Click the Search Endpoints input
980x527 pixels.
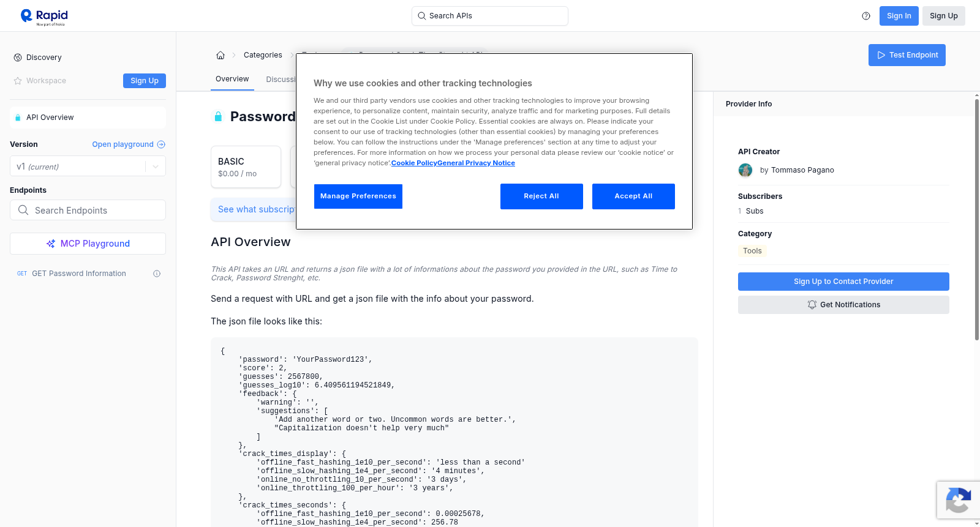(88, 210)
